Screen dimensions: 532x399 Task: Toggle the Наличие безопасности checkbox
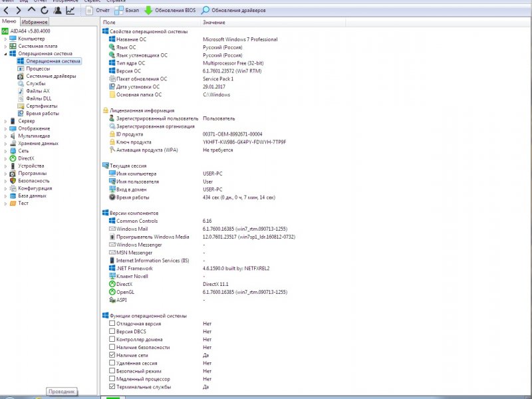112,346
